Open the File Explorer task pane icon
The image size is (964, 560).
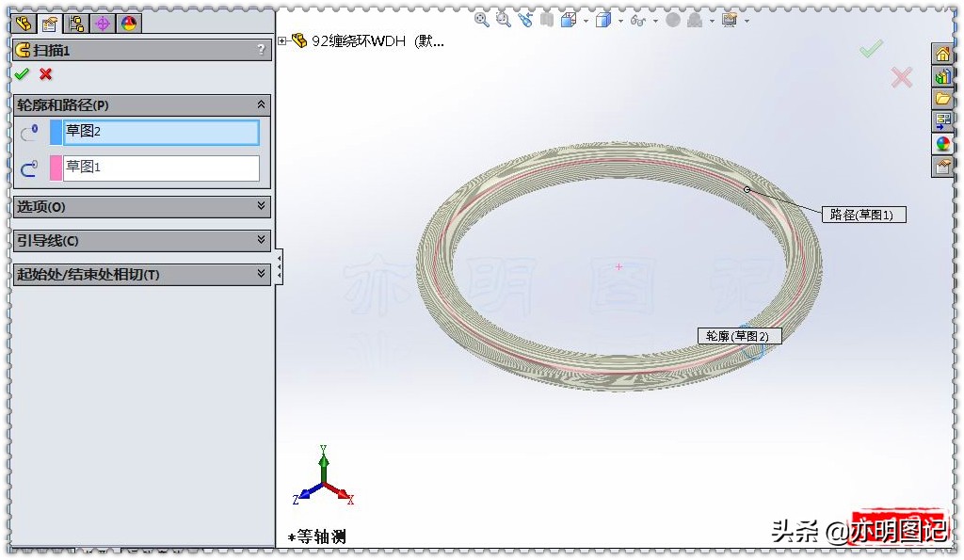(949, 97)
